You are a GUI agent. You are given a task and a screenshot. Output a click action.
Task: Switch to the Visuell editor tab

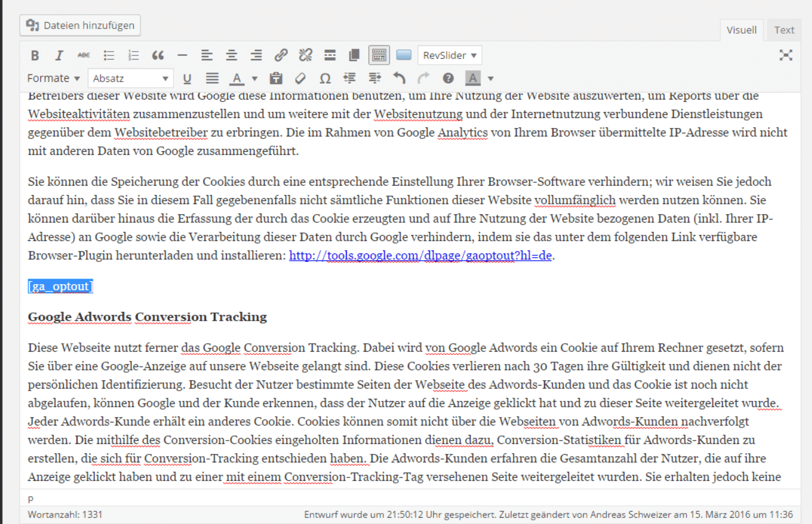742,30
